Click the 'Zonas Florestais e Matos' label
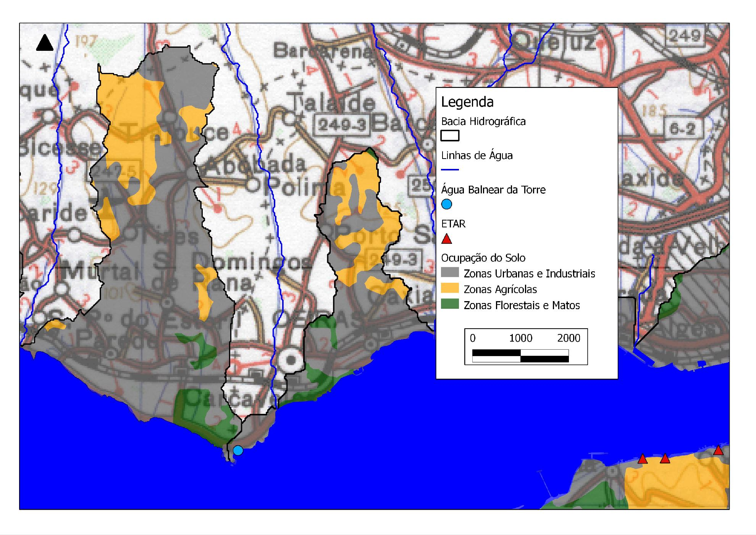756x535 pixels. click(x=522, y=305)
